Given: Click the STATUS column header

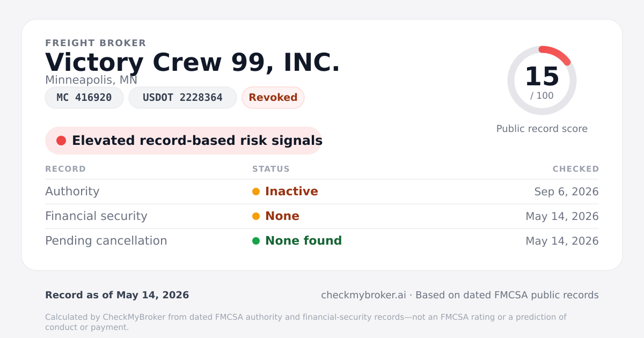Looking at the screenshot, I should click(271, 169).
